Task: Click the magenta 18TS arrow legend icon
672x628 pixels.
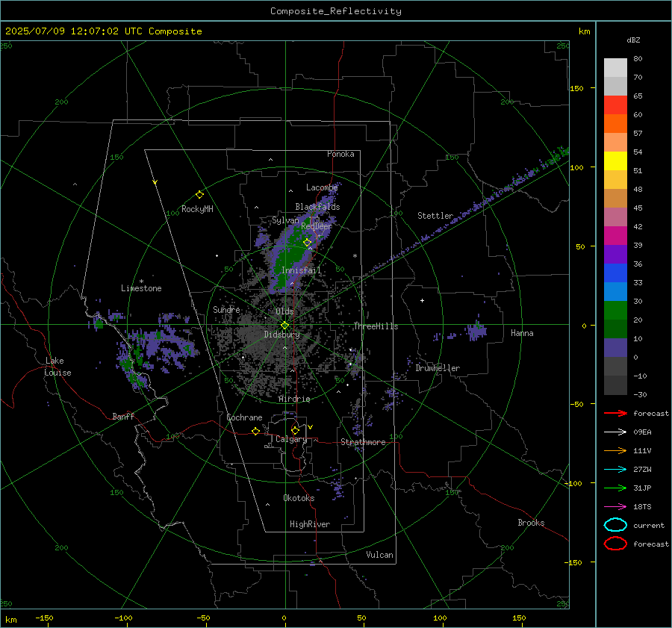Action: (x=615, y=507)
